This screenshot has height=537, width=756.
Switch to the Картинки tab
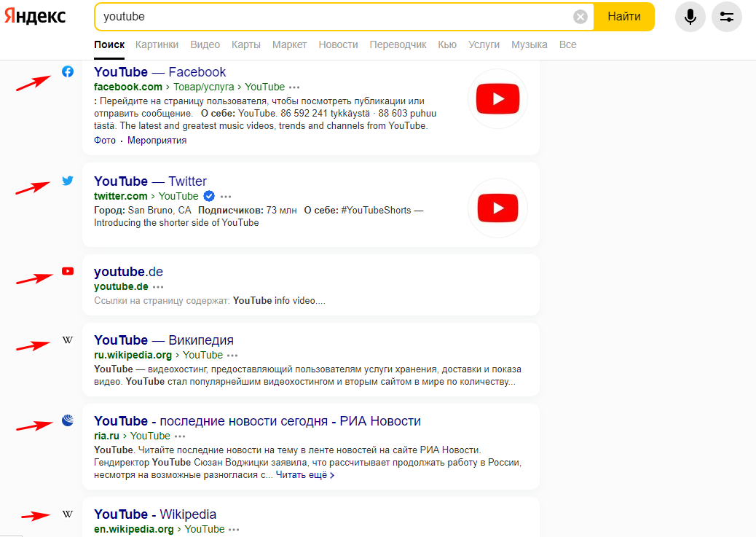point(157,44)
